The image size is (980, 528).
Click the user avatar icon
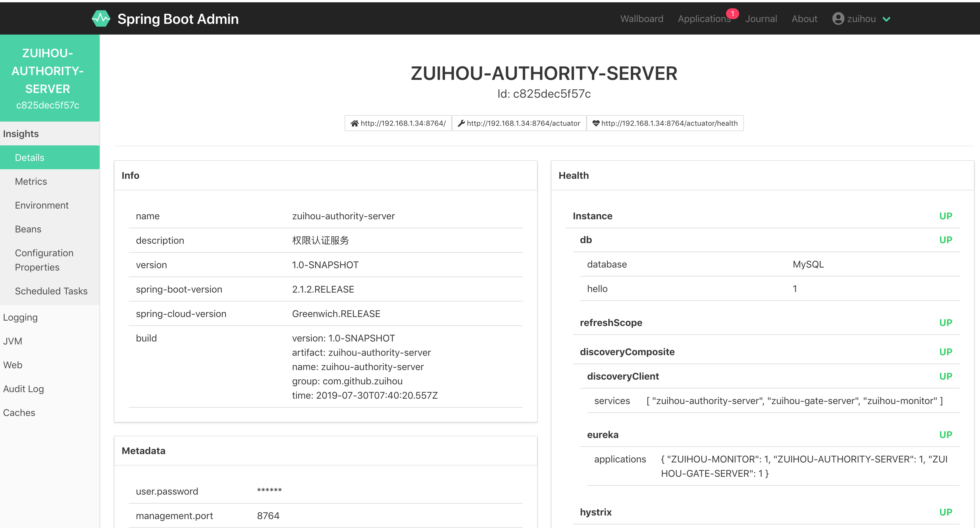point(838,19)
